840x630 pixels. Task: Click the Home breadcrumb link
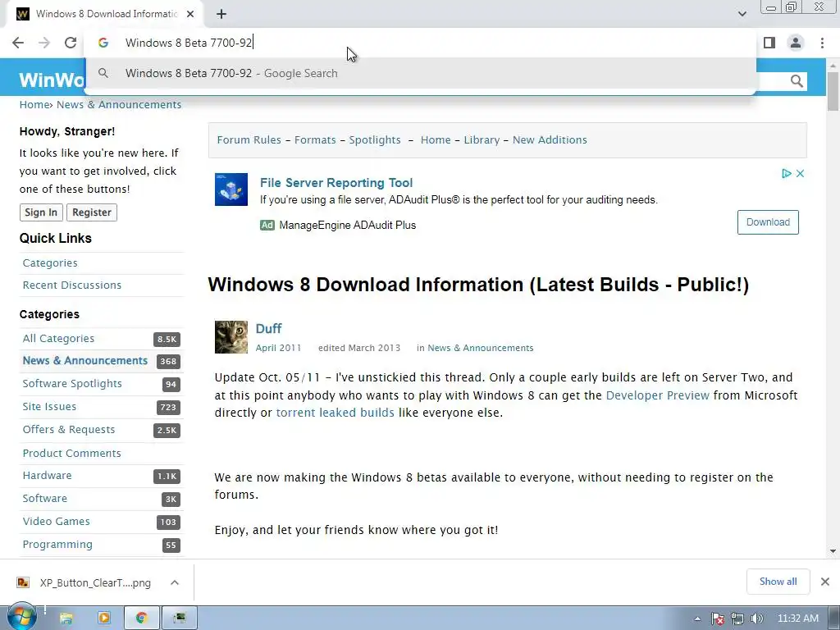pyautogui.click(x=34, y=104)
